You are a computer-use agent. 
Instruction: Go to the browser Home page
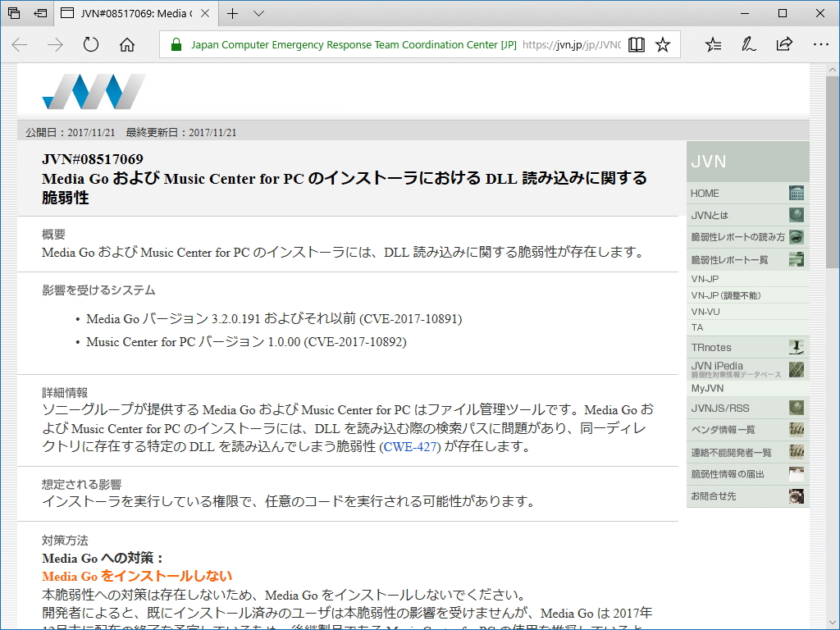pyautogui.click(x=127, y=44)
